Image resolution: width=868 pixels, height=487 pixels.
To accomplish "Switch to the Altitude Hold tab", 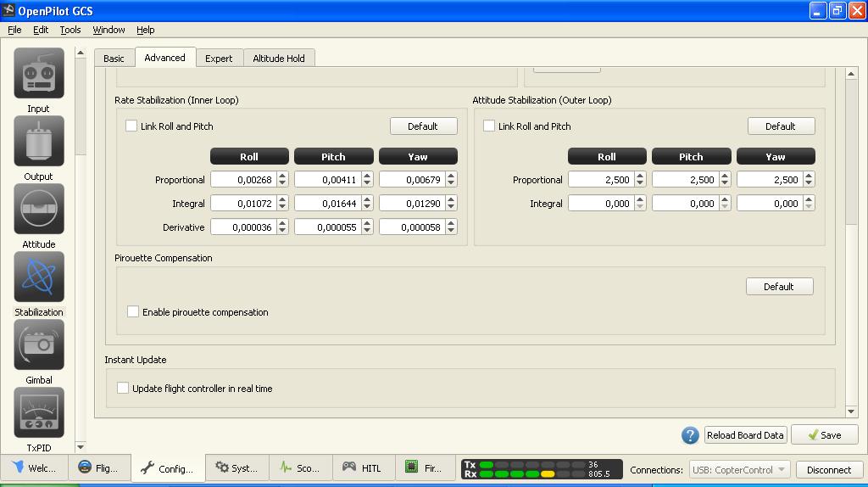I will coord(279,59).
